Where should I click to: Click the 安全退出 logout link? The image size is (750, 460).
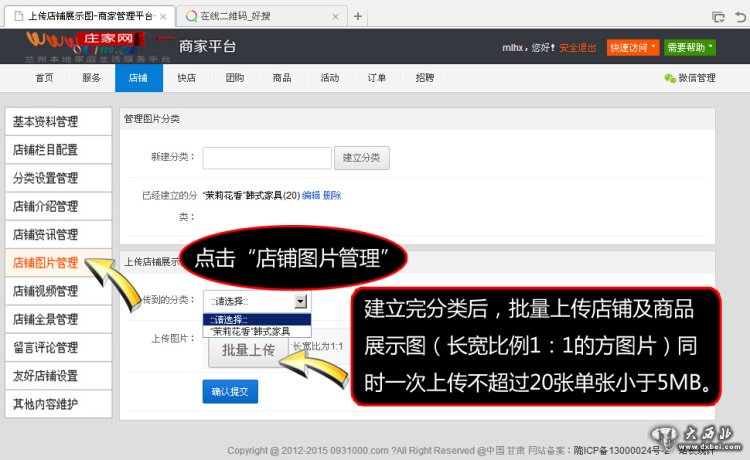click(578, 47)
